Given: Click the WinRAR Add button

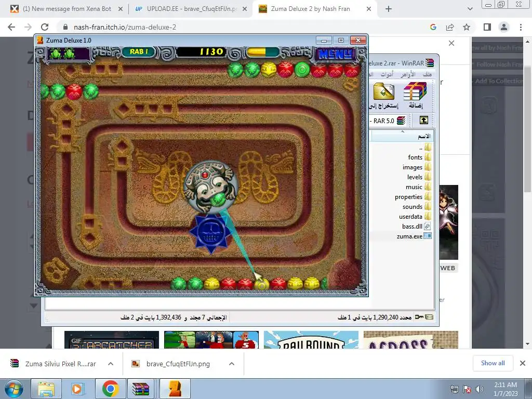Looking at the screenshot, I should (x=415, y=96).
